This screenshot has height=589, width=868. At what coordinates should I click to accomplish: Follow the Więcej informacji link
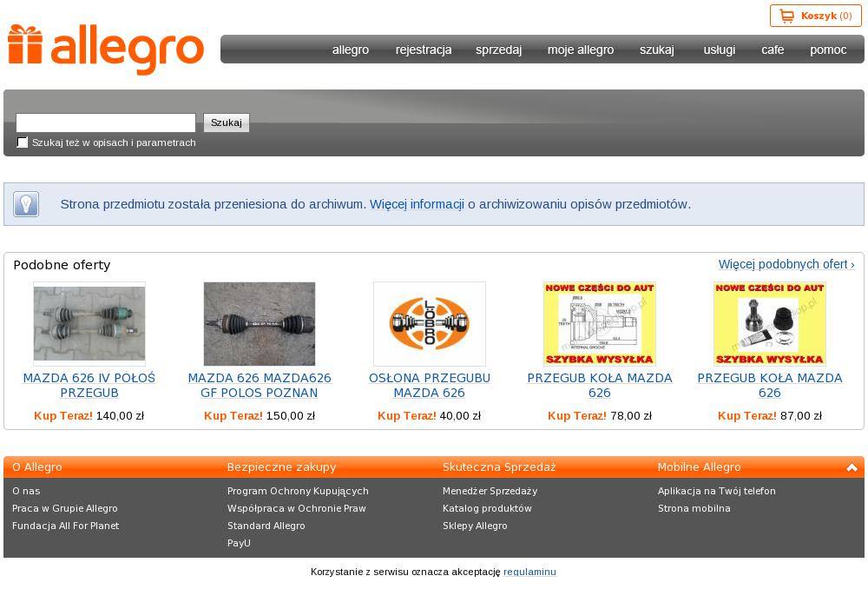pos(417,204)
